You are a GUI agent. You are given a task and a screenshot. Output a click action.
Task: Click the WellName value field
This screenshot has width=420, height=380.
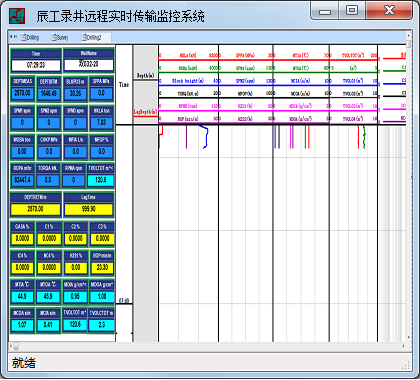[x=89, y=64]
